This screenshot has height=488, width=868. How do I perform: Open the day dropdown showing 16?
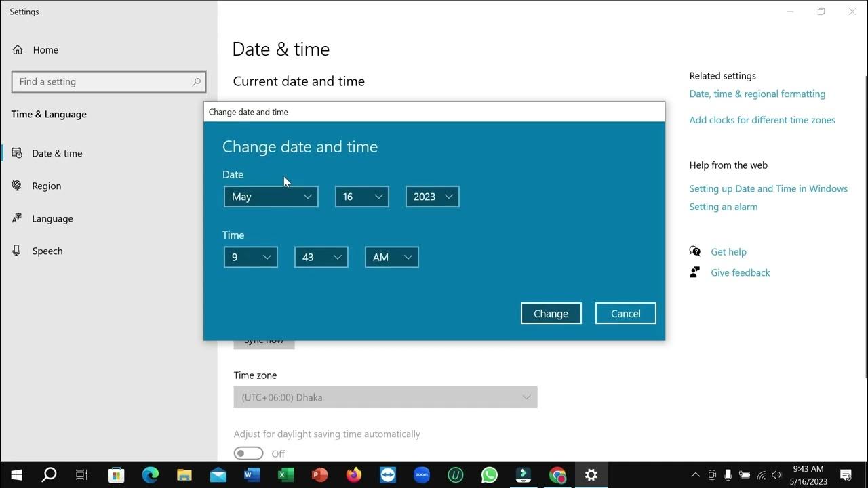[362, 197]
